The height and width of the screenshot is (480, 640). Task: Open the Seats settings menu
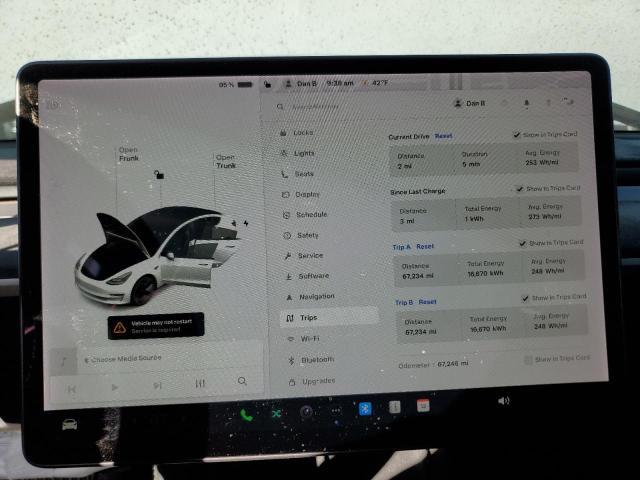tap(298, 174)
